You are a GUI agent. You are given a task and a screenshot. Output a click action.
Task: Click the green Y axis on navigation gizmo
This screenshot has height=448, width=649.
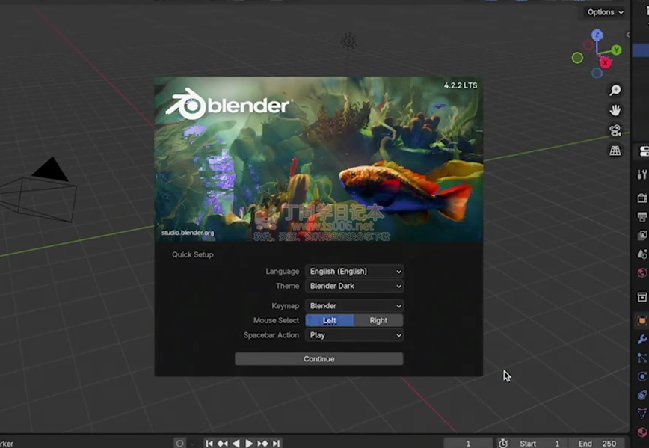pos(616,50)
